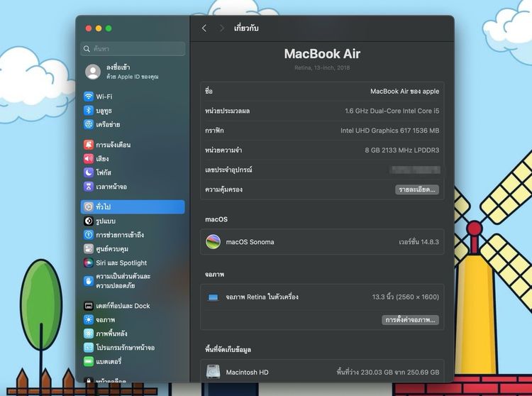Click the 'กราฟิก' row label
Image resolution: width=532 pixels, height=396 pixels.
tap(214, 131)
